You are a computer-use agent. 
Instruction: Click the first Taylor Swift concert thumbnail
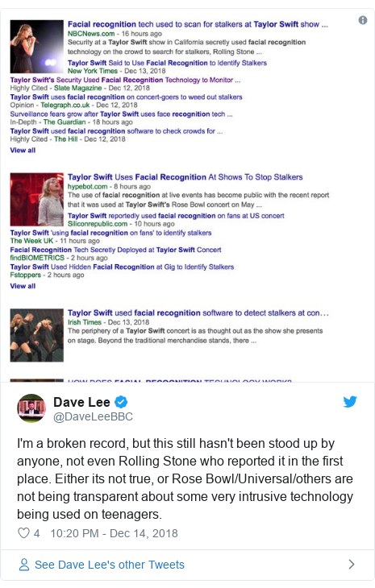click(37, 47)
